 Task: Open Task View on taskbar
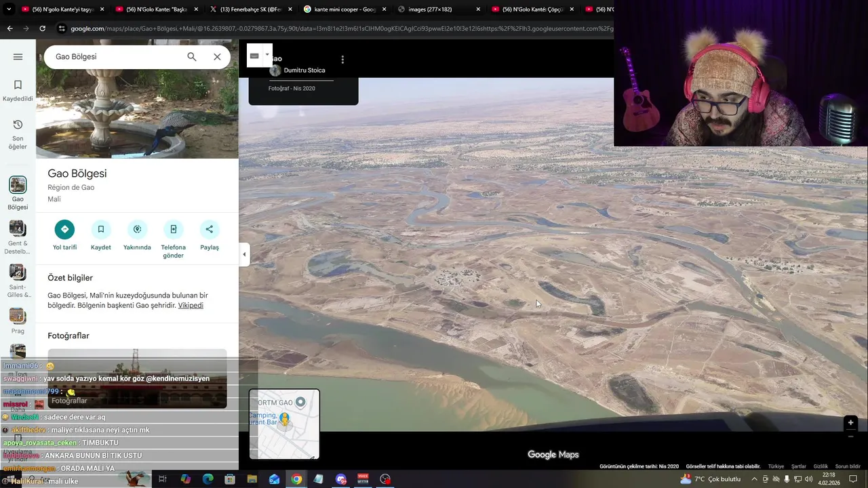(163, 479)
